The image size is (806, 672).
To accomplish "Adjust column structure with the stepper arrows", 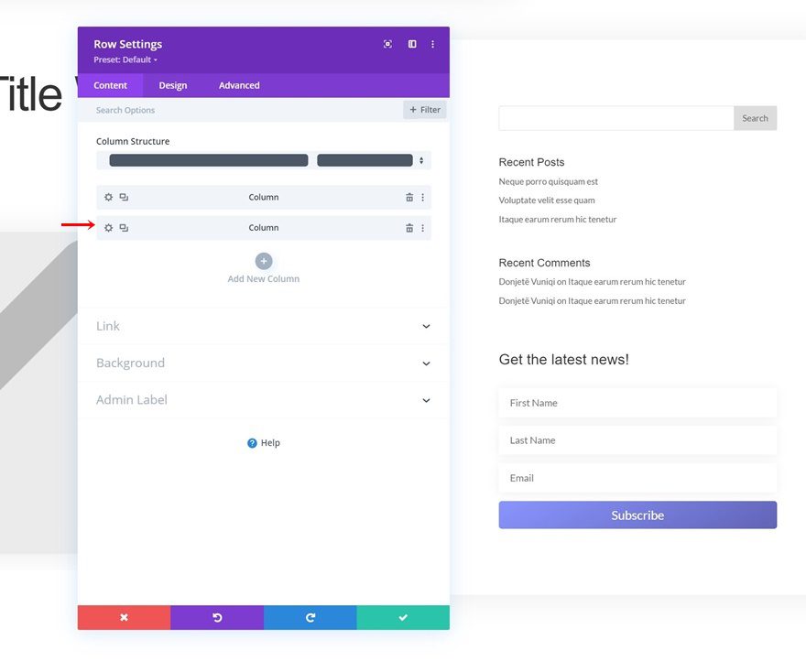I will 419,159.
